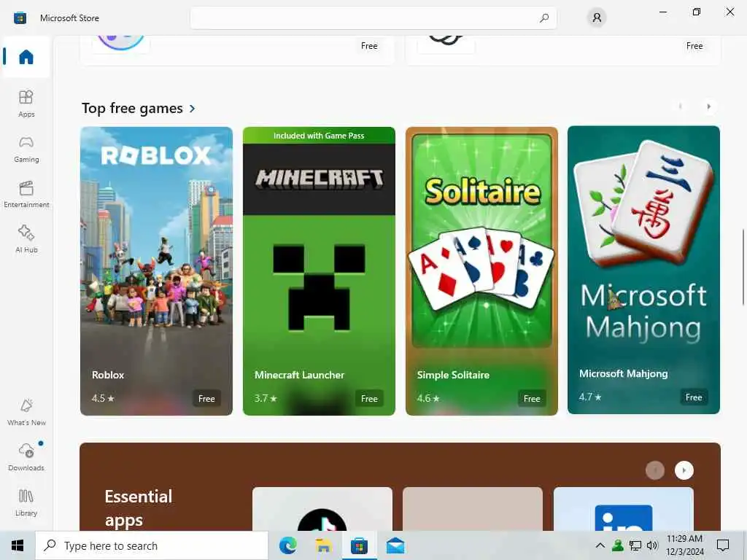Viewport: 747px width, 560px height.
Task: Open the Downloads page
Action: point(26,457)
